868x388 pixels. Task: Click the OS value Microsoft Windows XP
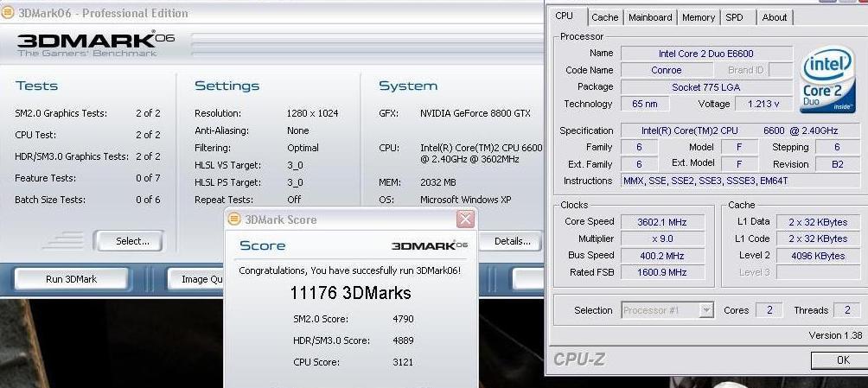[465, 200]
